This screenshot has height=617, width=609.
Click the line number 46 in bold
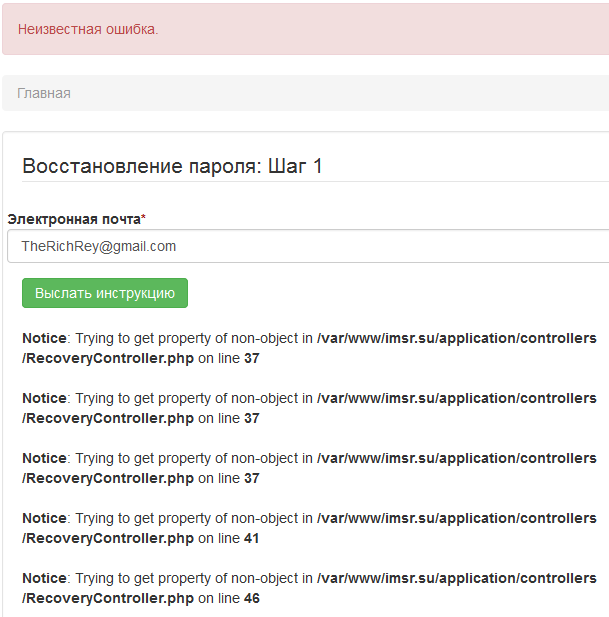[x=252, y=598]
